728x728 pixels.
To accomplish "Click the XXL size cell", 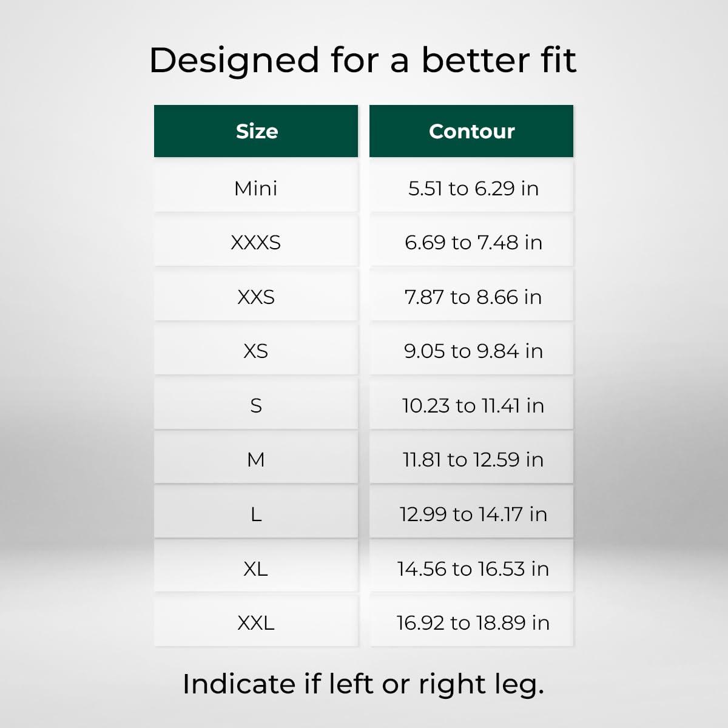I will click(x=256, y=622).
